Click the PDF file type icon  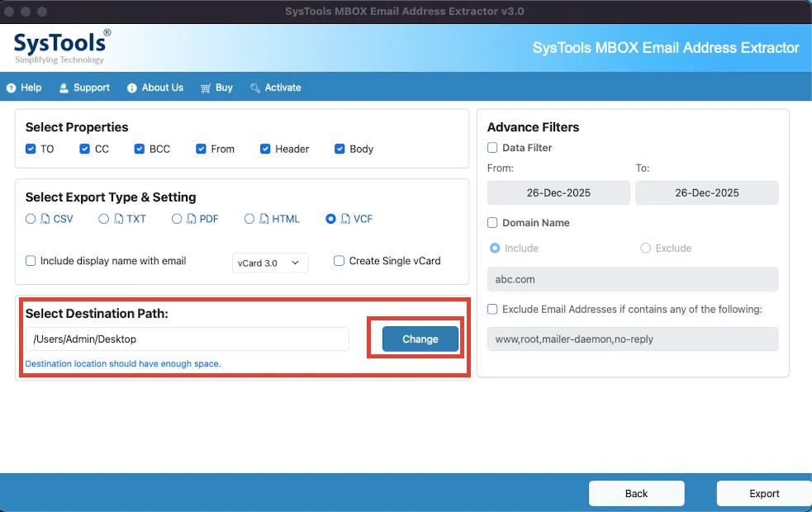192,219
